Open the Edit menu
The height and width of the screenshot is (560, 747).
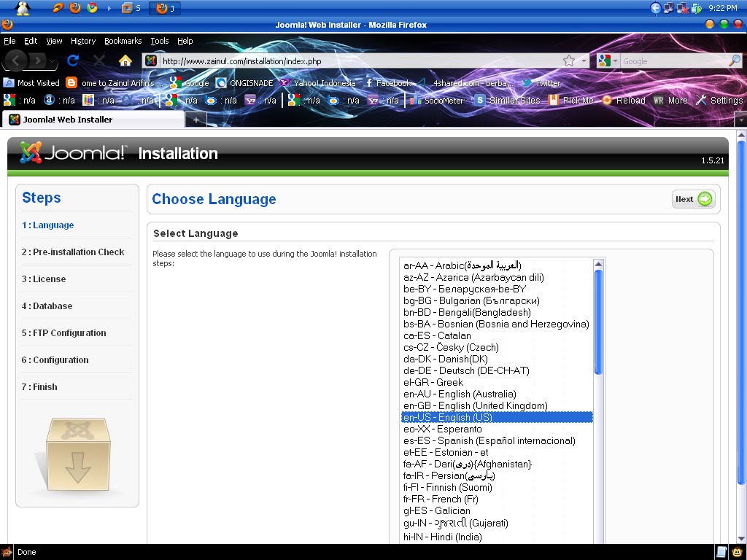tap(31, 41)
